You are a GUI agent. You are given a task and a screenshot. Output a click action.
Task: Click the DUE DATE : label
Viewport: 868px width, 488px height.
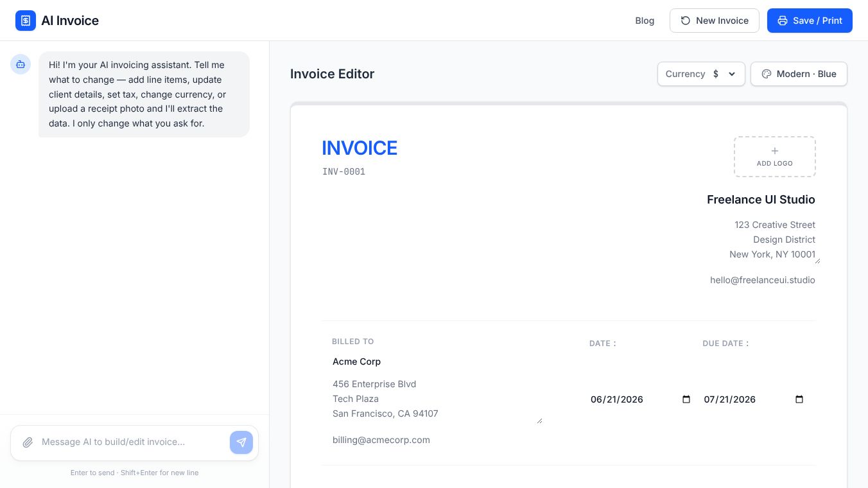click(x=726, y=344)
